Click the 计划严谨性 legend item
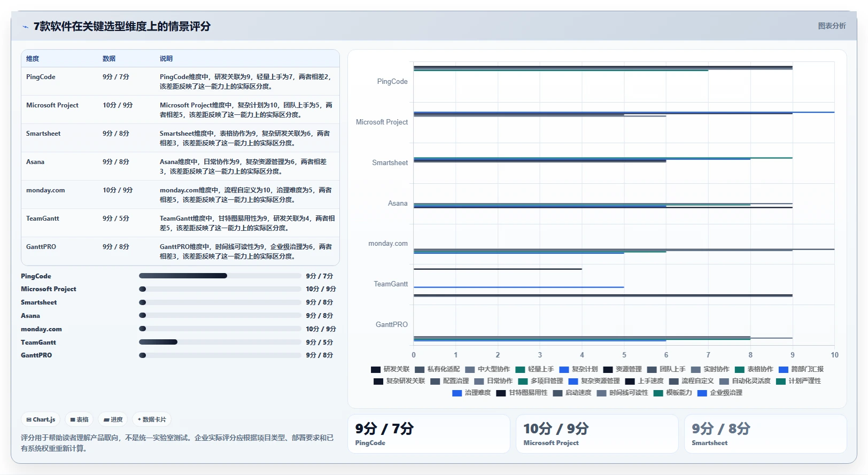Viewport: 868px width, 475px height. 798,381
